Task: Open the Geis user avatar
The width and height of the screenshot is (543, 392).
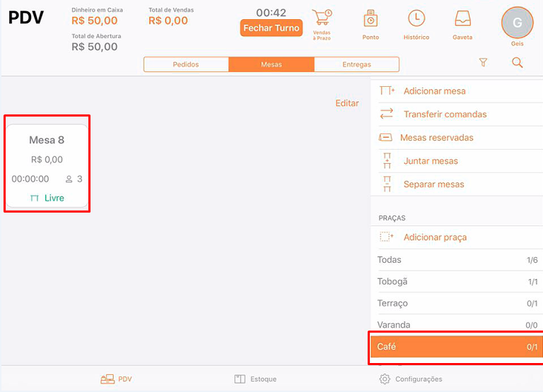Action: [x=518, y=23]
